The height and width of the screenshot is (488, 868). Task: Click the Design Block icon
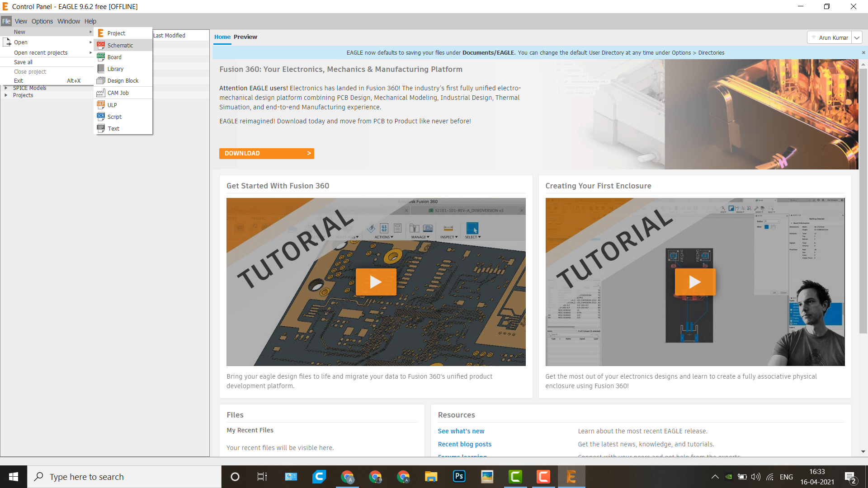coord(101,80)
